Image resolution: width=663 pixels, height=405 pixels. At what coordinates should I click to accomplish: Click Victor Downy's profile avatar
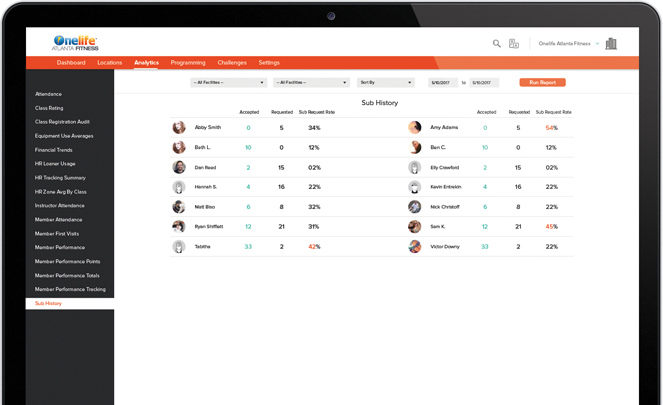coord(415,246)
